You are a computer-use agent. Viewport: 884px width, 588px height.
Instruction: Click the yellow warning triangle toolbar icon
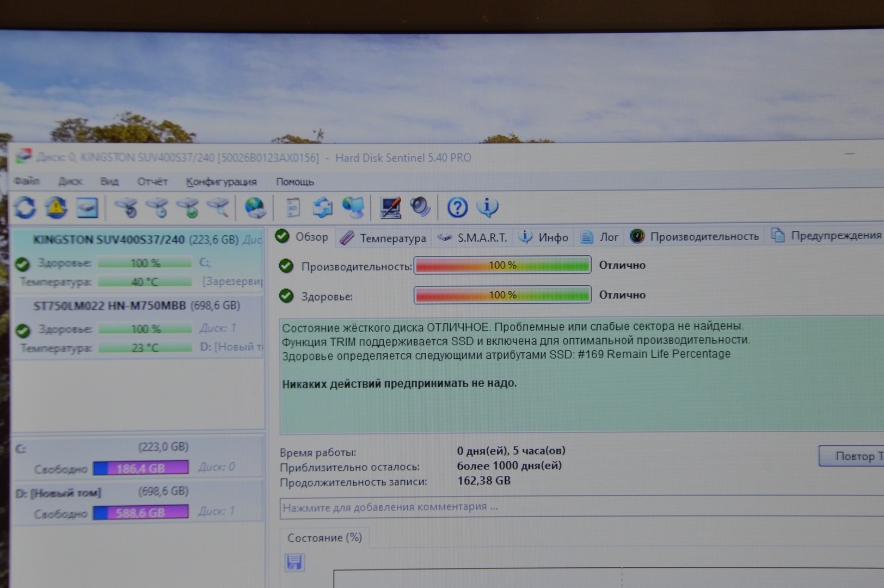tap(56, 207)
